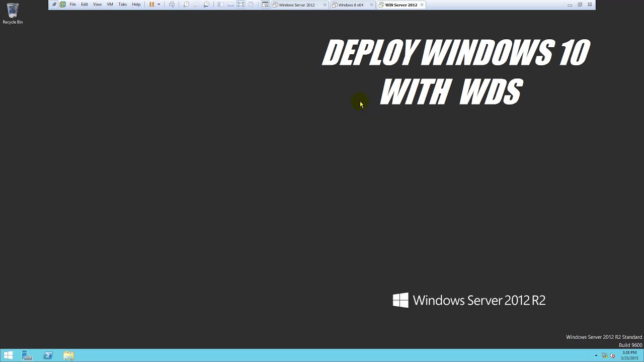Click the VMware pin toolbar icon

click(54, 5)
